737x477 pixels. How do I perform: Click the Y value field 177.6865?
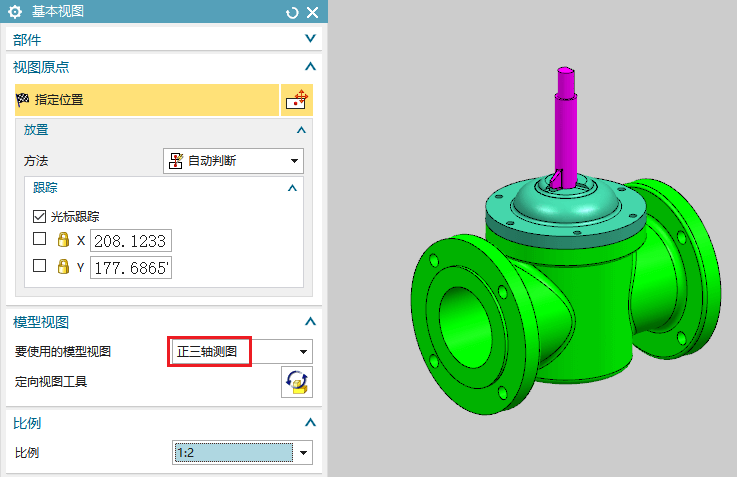pyautogui.click(x=131, y=267)
